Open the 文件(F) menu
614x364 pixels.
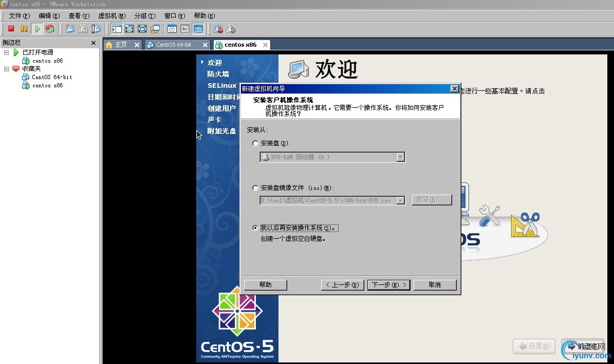pos(19,15)
